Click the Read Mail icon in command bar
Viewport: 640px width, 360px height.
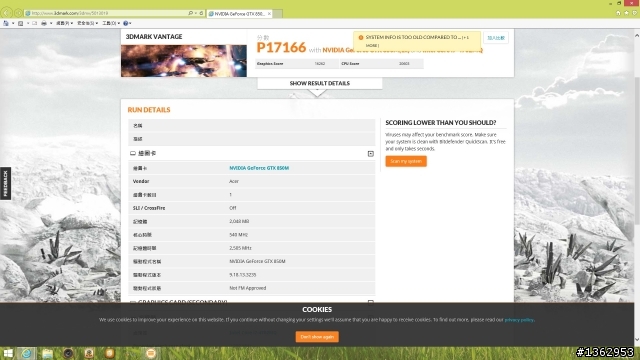pos(34,23)
